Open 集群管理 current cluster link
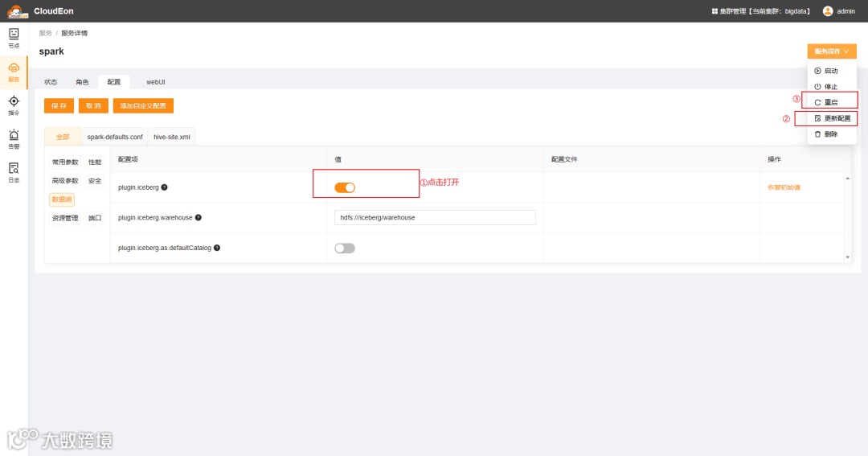This screenshot has height=456, width=868. point(760,11)
